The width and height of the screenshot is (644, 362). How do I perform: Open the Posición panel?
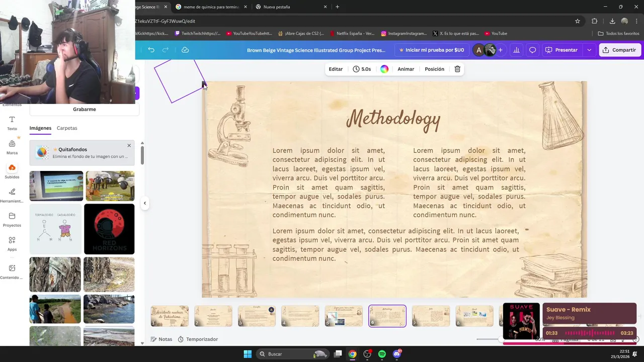coord(434,69)
